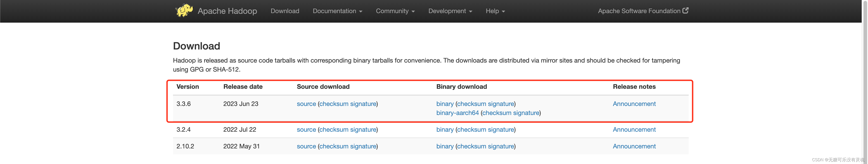Click the release date 2022 Jul 22
This screenshot has height=164, width=868.
pos(240,130)
